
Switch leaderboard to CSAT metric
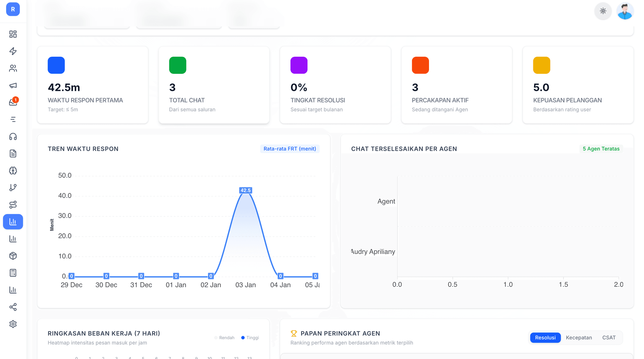[x=609, y=338]
